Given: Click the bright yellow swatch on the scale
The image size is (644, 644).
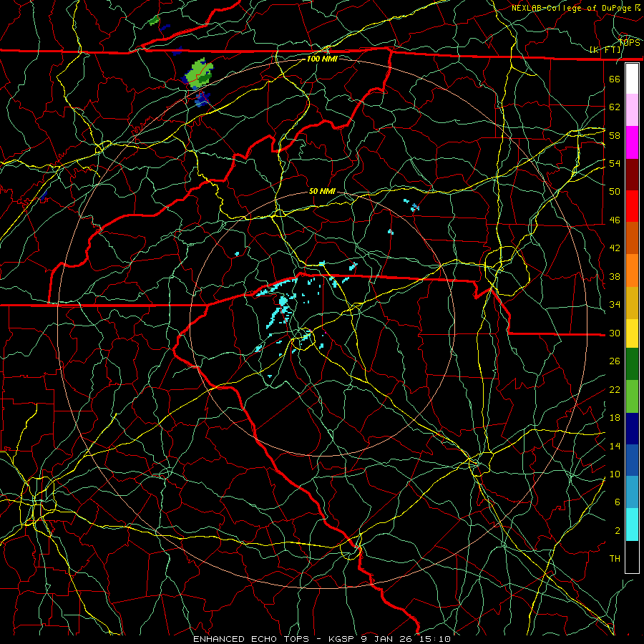Looking at the screenshot, I should (x=632, y=333).
